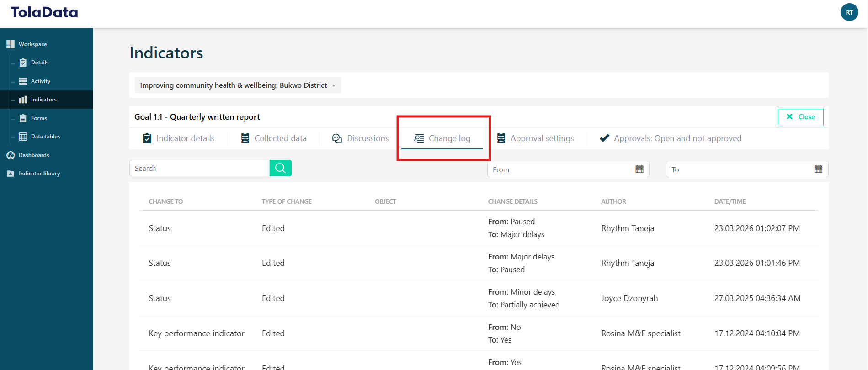Collapse the Workspace sidebar section

point(32,44)
